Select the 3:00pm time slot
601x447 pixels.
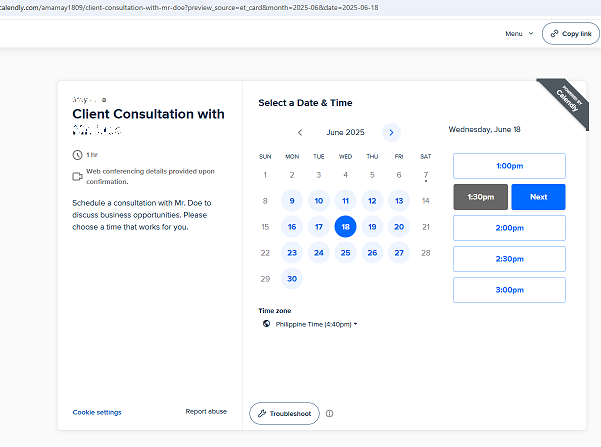point(509,290)
